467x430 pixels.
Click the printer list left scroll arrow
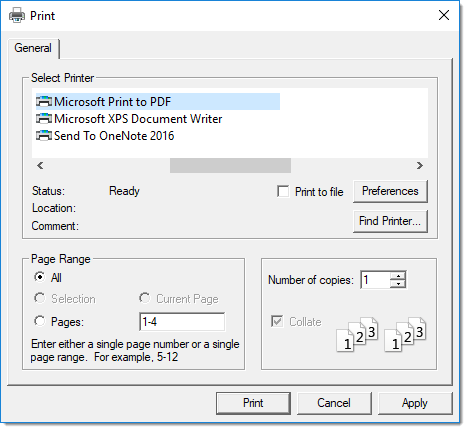click(x=40, y=165)
